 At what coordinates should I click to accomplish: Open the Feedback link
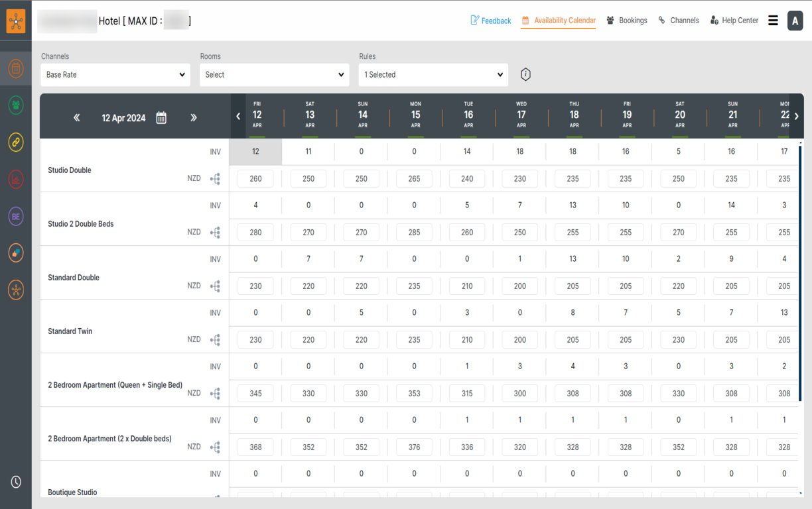point(491,21)
